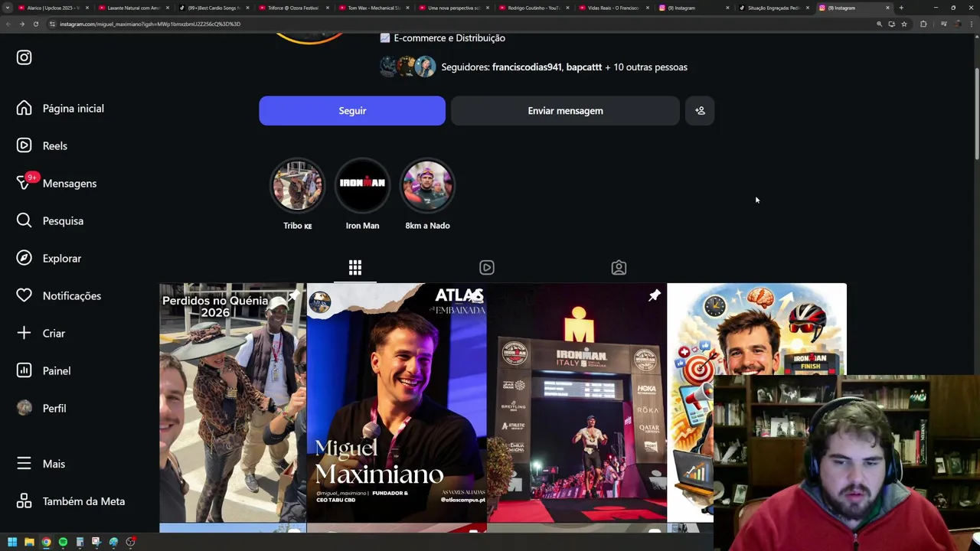Click the Instagram logo icon in sidebar

click(x=24, y=57)
